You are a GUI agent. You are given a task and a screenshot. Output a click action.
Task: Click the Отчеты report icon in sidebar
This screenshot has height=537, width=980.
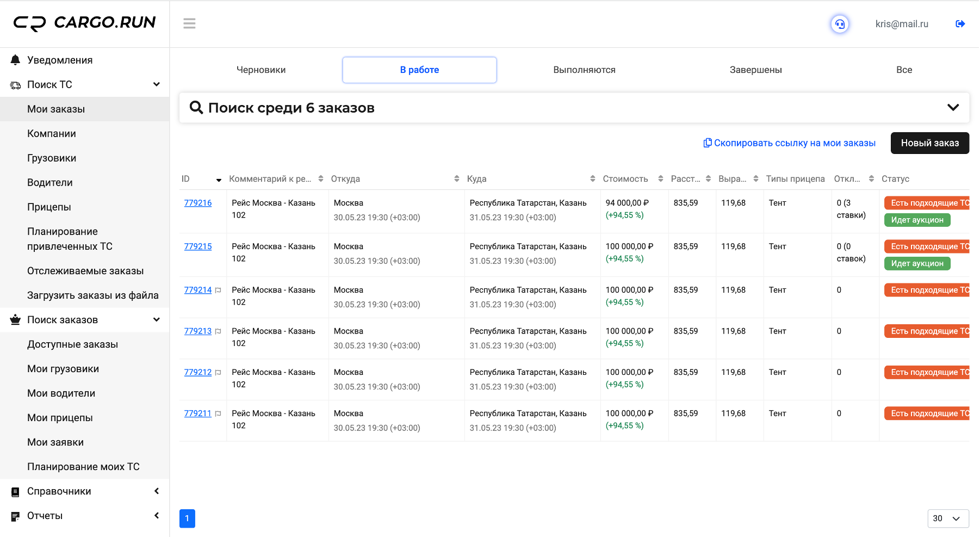pos(15,516)
